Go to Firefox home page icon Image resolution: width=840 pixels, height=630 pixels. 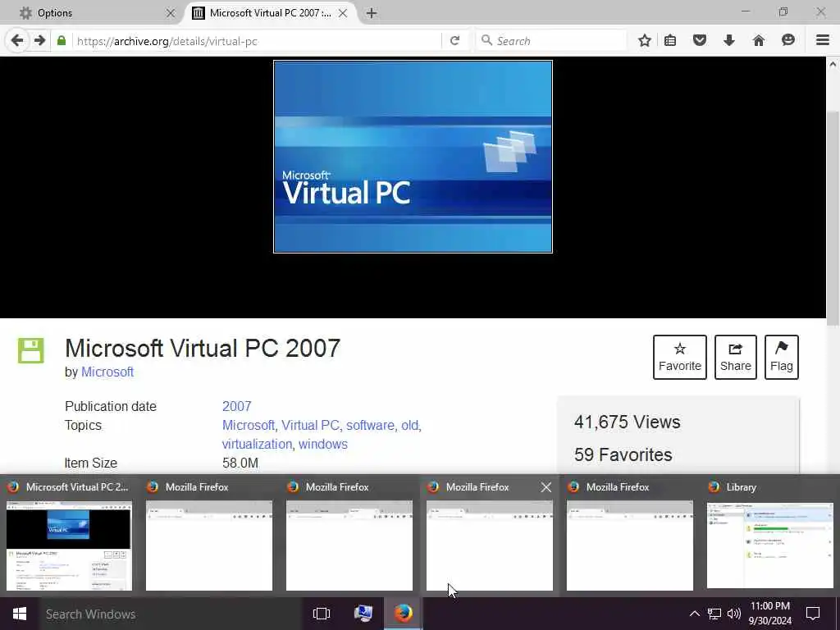[759, 41]
